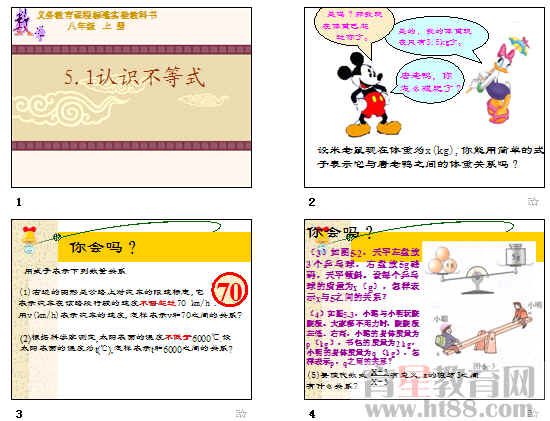Click the Mickey Mouse picture on slide 2
The width and height of the screenshot is (550, 421).
(x=368, y=95)
